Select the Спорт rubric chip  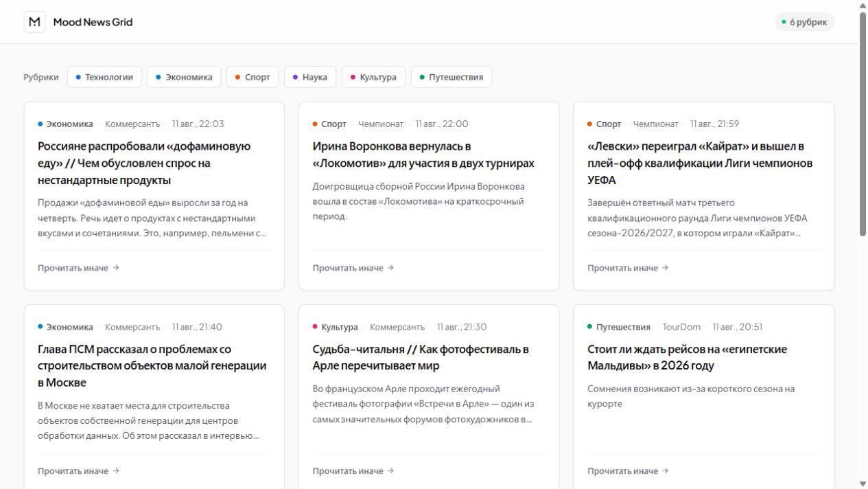tap(253, 77)
